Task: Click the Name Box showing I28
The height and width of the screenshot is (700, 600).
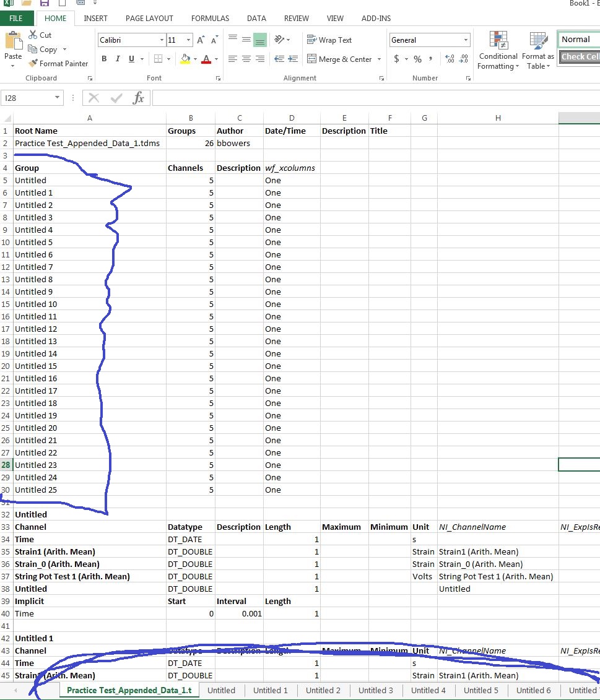Action: [32, 98]
